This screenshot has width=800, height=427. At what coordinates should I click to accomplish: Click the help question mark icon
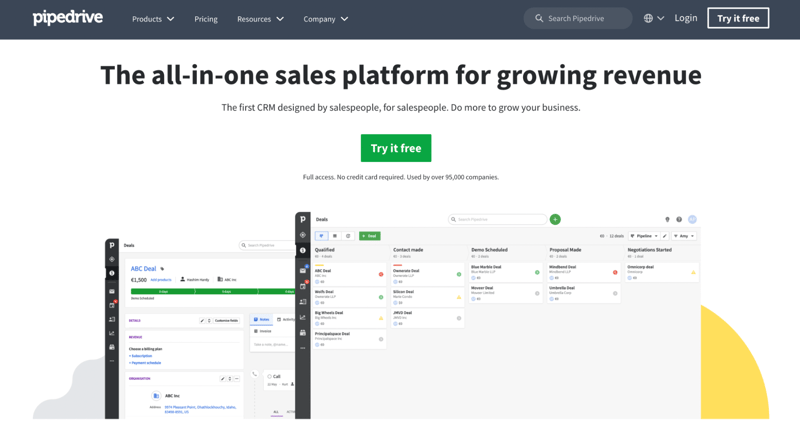pyautogui.click(x=679, y=219)
